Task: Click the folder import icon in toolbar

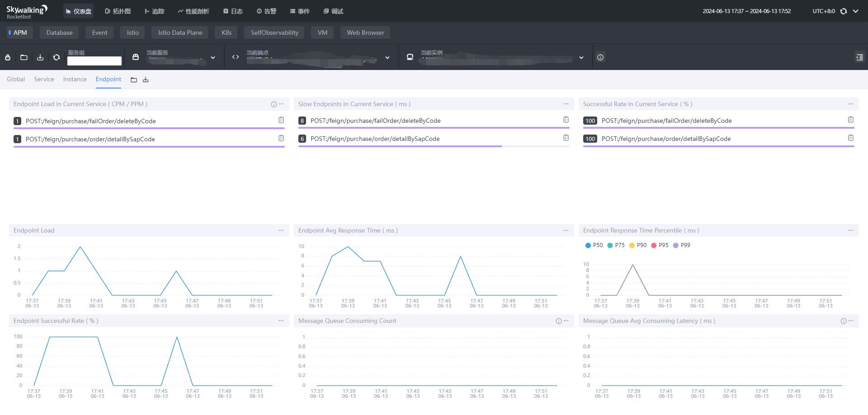Action: point(24,57)
